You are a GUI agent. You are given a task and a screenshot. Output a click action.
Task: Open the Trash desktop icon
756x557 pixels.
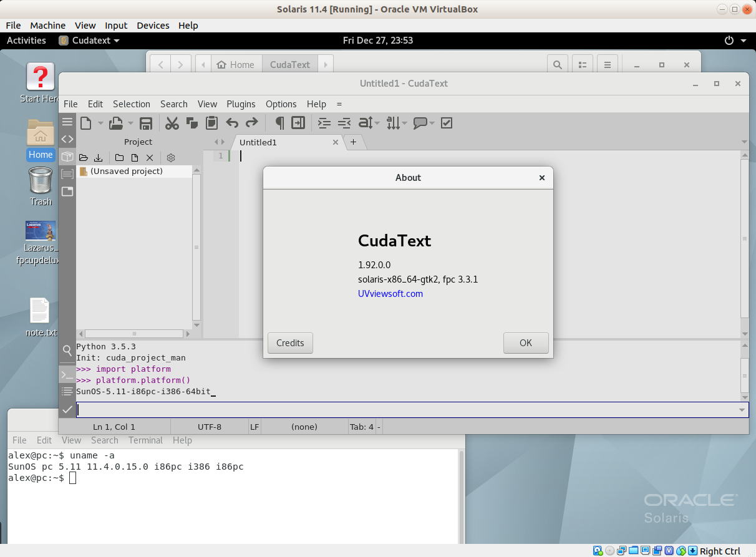coord(41,186)
